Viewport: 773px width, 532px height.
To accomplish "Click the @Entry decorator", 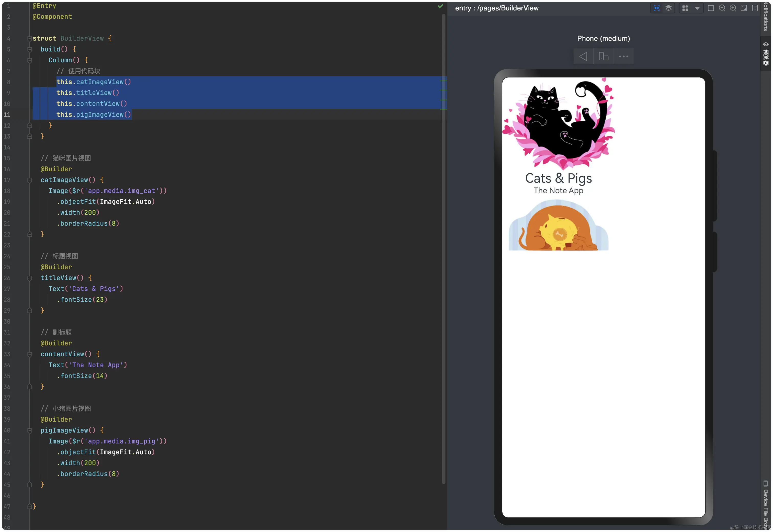I will (x=44, y=6).
